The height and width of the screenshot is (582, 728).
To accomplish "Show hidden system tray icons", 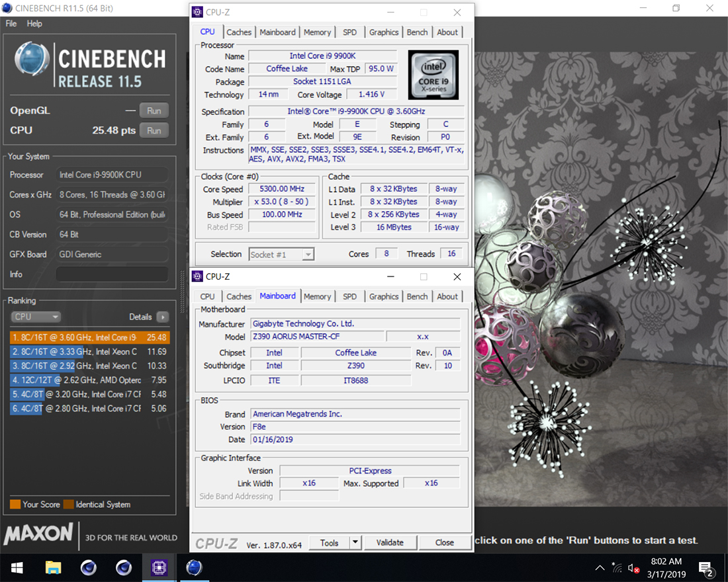I will tap(600, 567).
